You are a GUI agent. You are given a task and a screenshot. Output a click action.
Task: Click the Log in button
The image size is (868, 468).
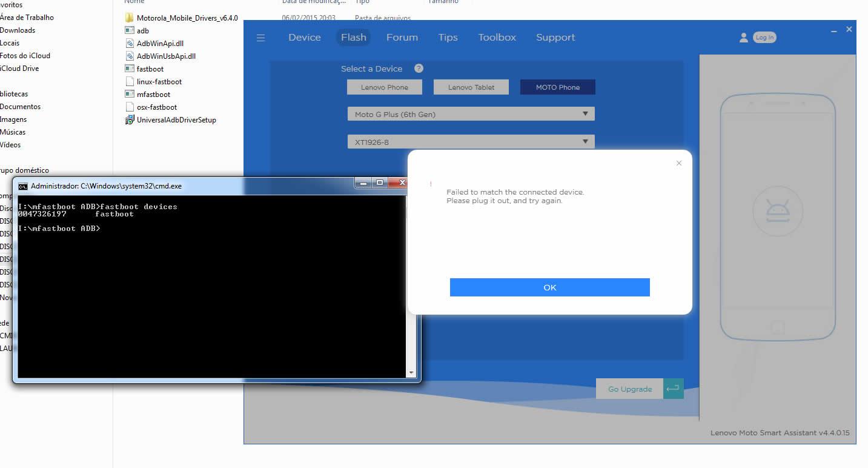click(764, 38)
